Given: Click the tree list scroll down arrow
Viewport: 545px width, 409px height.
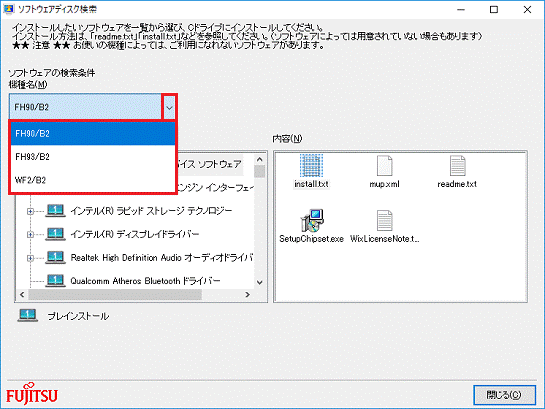Looking at the screenshot, I should pos(260,283).
